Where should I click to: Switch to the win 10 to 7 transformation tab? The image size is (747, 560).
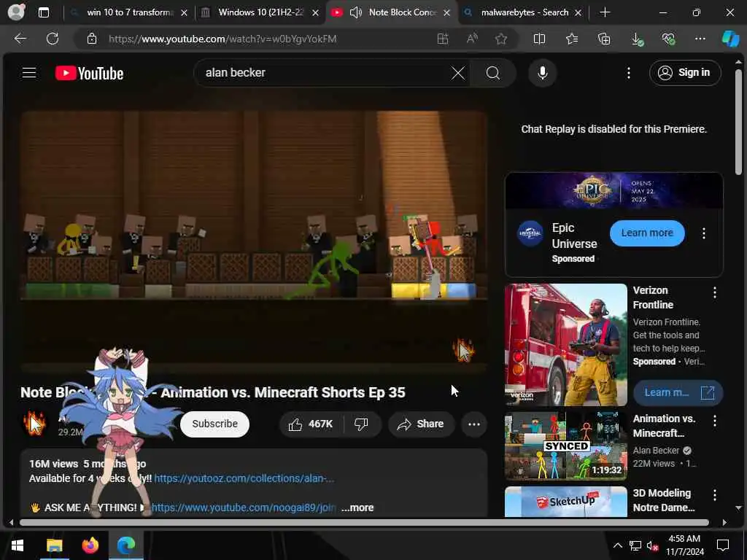click(x=128, y=12)
